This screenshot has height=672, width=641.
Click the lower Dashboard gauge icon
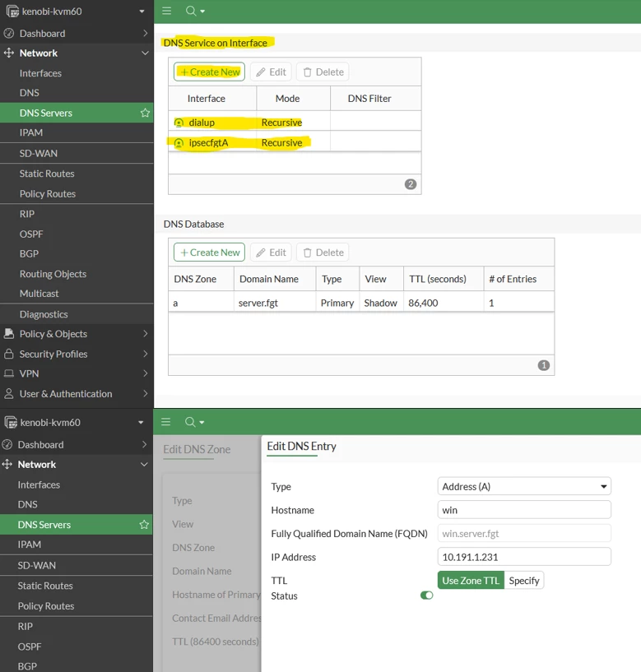(x=7, y=444)
